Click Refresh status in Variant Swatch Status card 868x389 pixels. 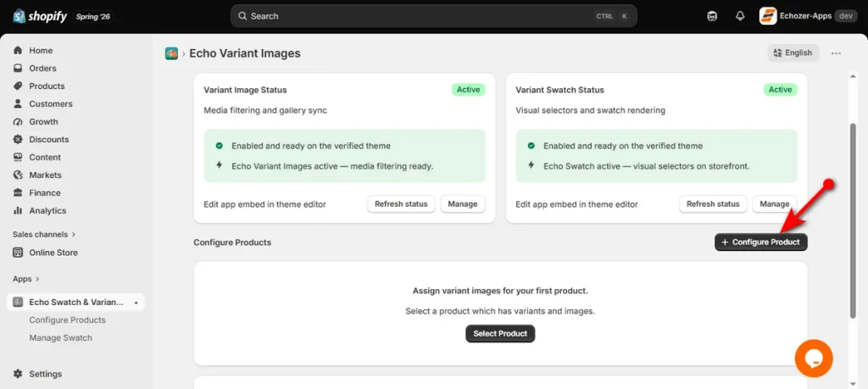[x=713, y=203]
